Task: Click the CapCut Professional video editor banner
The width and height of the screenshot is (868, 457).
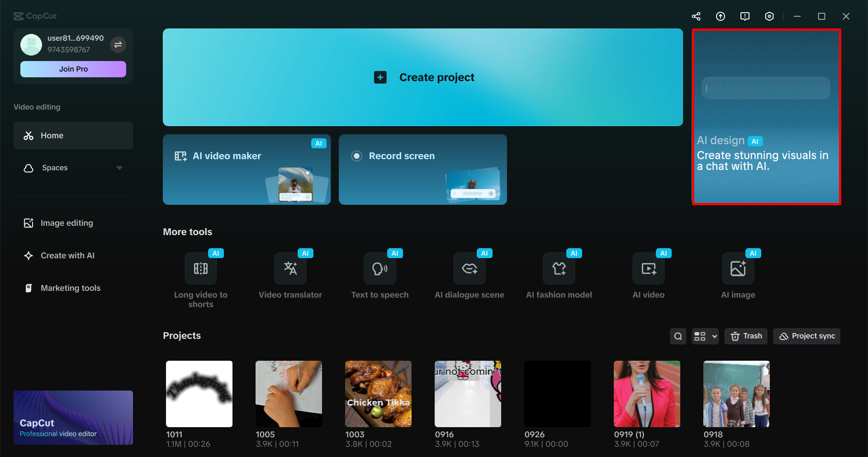Action: tap(73, 418)
